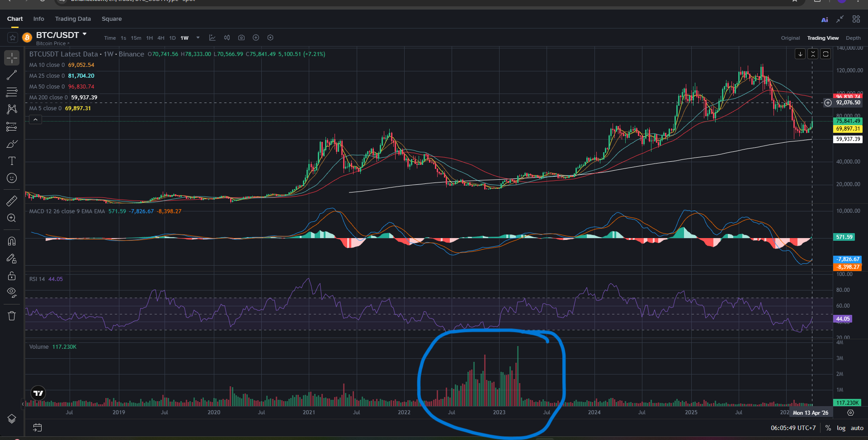Open the Trading Data tab

73,19
